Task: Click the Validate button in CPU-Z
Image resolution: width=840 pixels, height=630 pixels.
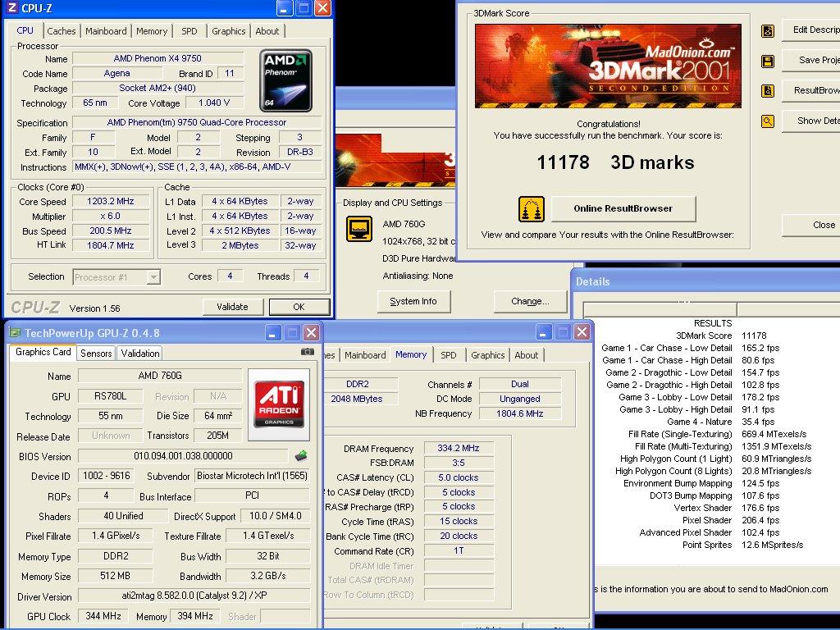Action: tap(232, 307)
